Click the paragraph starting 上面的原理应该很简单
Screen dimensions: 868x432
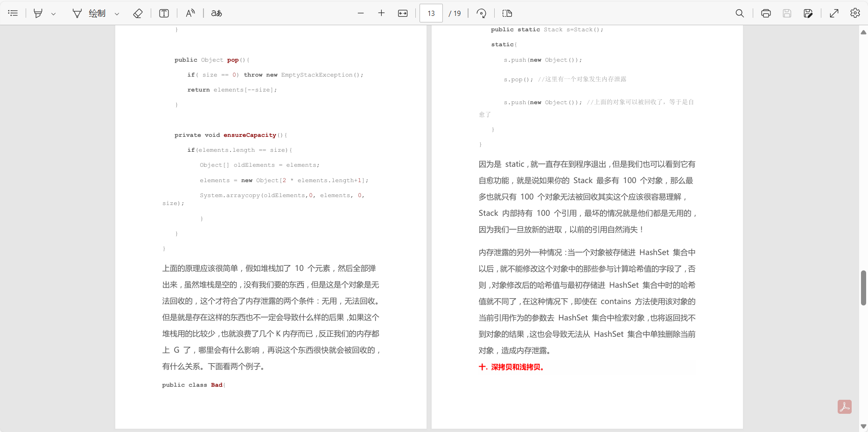[271, 317]
